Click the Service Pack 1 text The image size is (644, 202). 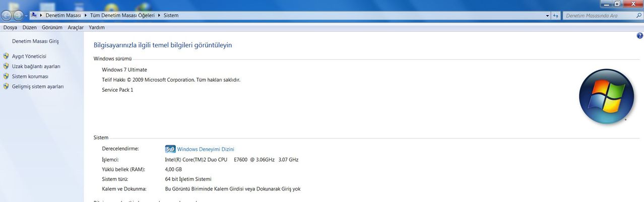117,90
